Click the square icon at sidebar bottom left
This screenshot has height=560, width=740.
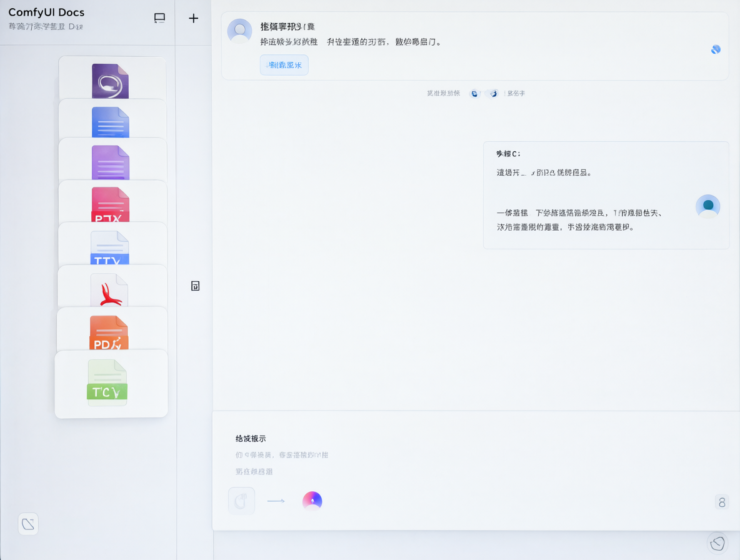click(28, 524)
